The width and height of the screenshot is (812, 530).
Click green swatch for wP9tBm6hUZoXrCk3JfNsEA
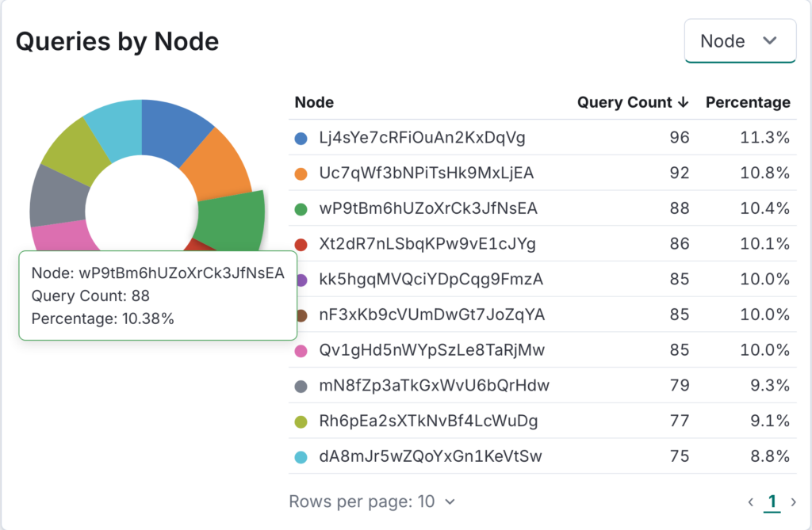[301, 209]
